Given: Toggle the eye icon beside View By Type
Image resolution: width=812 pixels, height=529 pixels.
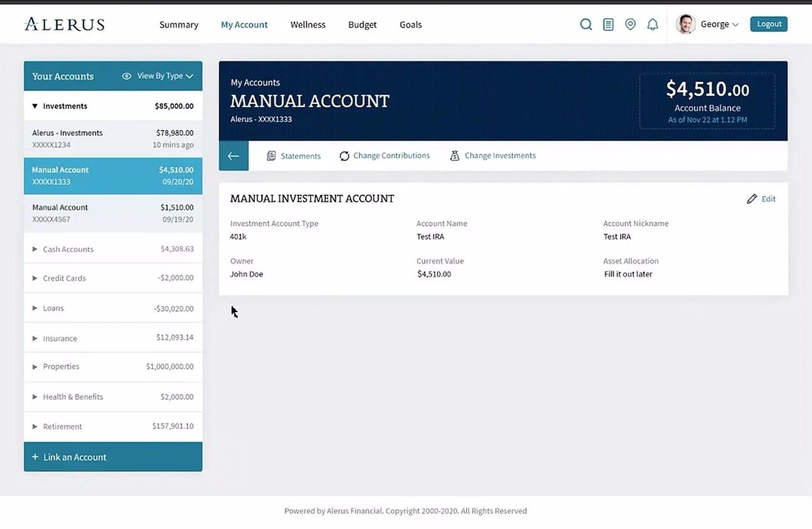Looking at the screenshot, I should tap(126, 76).
